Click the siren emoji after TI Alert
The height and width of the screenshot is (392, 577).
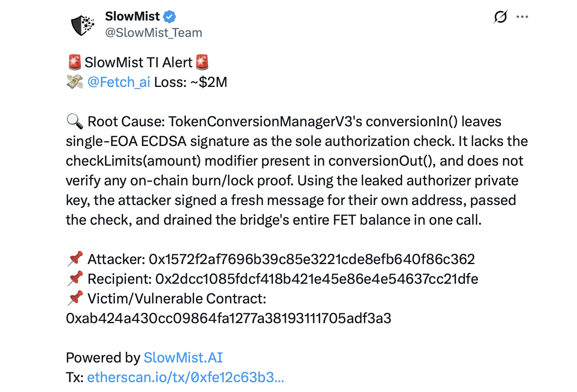pos(202,62)
